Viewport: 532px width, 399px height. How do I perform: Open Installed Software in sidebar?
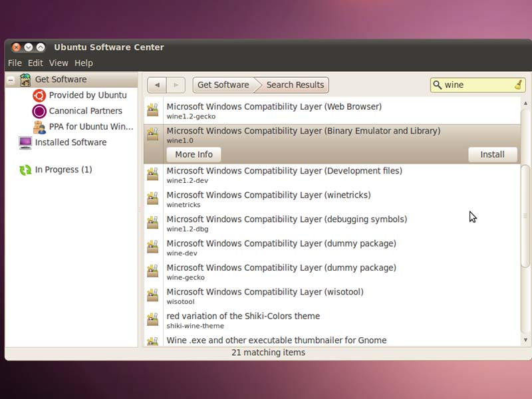point(71,142)
